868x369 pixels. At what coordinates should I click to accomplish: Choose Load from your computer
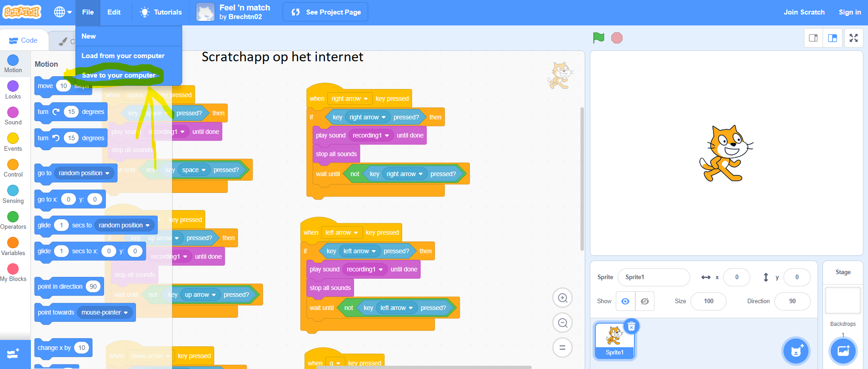click(x=129, y=56)
